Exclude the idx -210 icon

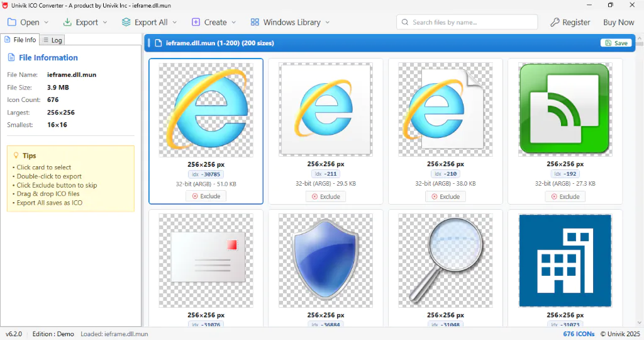click(445, 196)
